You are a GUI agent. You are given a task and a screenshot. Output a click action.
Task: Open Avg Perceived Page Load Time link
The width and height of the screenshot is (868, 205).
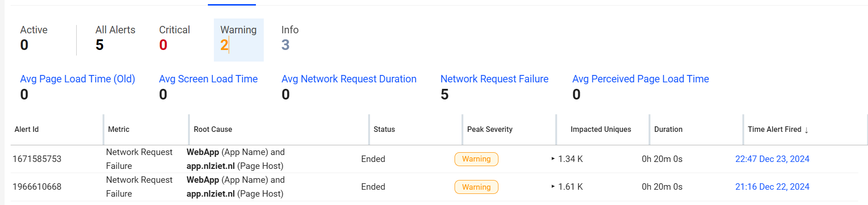coord(640,79)
